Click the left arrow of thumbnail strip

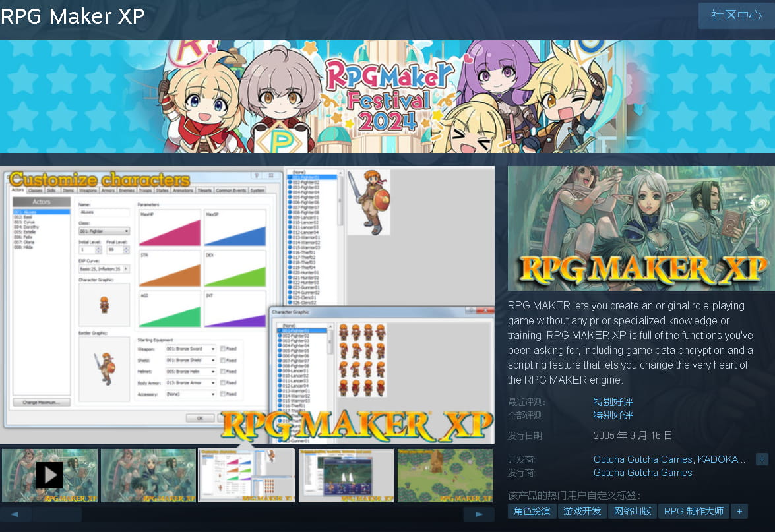point(15,514)
